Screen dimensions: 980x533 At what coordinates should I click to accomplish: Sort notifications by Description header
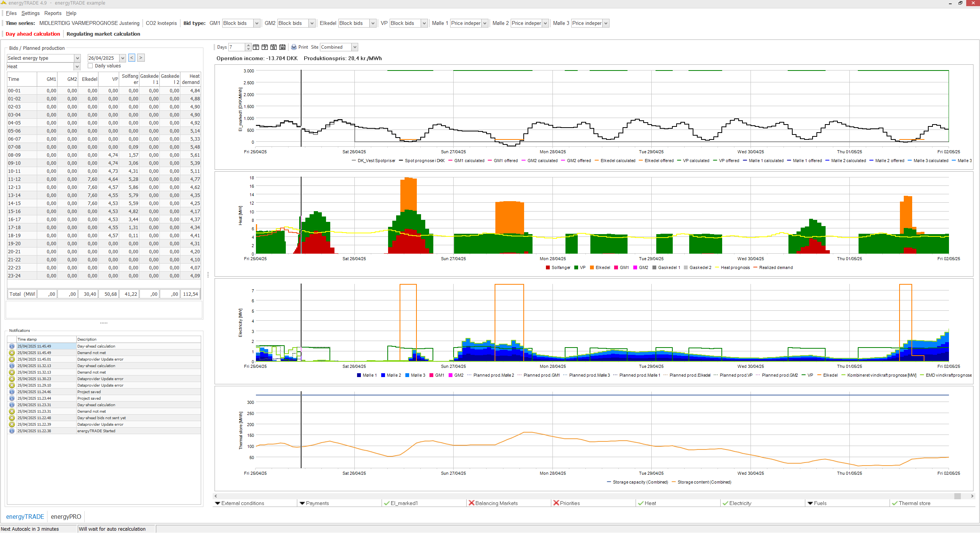coord(138,339)
